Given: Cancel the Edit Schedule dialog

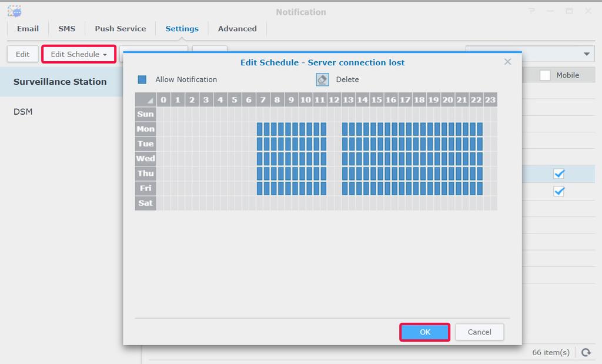Looking at the screenshot, I should pyautogui.click(x=480, y=332).
